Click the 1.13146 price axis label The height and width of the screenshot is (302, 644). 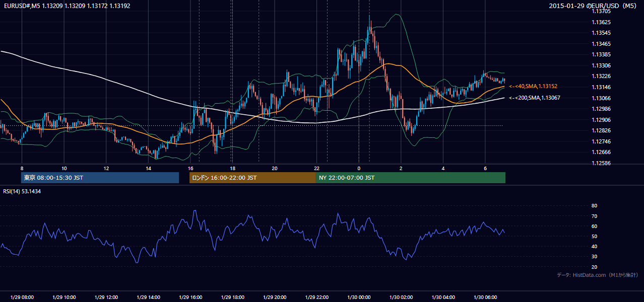pos(602,87)
